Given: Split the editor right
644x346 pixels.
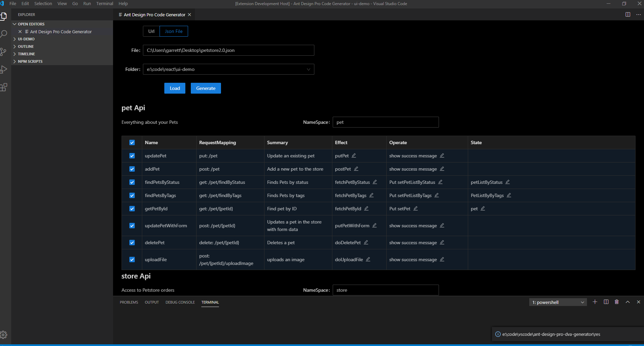Looking at the screenshot, I should click(628, 15).
